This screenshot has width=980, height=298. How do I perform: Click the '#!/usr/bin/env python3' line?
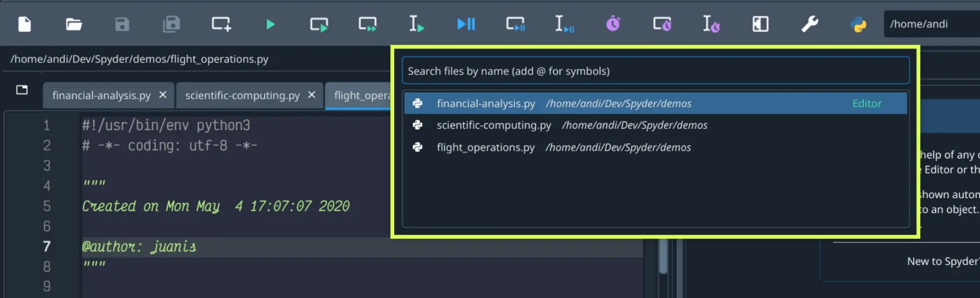[166, 125]
